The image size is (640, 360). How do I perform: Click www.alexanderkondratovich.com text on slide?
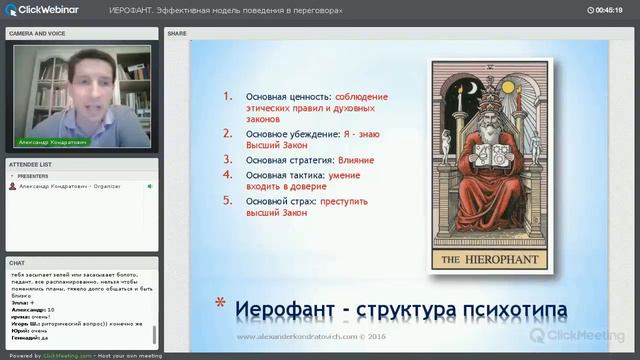[x=297, y=337]
